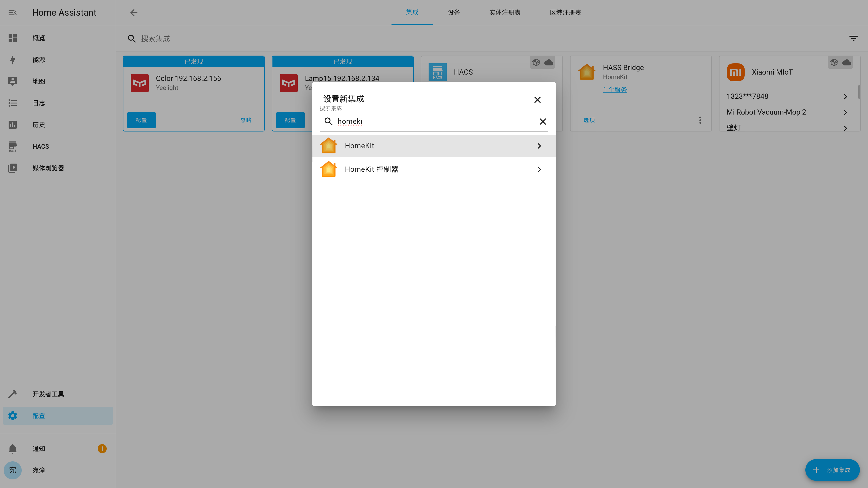Click the 添加集成 button

pos(832,470)
